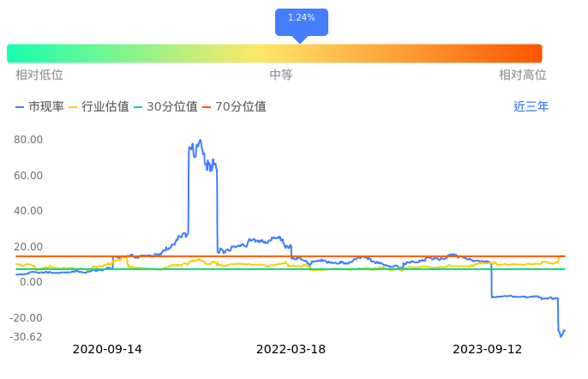This screenshot has height=379, width=588.
Task: Select the 相对低位 label
Action: coord(39,75)
